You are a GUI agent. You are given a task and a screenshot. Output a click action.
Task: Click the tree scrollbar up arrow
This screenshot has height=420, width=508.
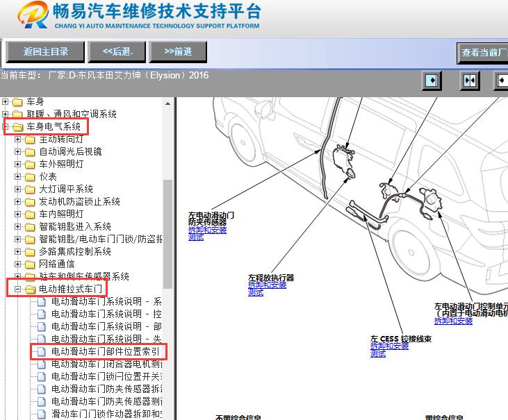point(167,103)
